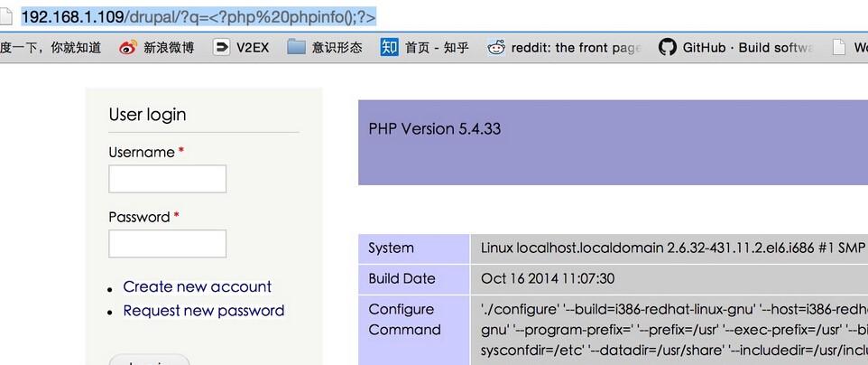Click the 'PHP Version 5.4.33' header banner
868x365 pixels.
(x=613, y=142)
